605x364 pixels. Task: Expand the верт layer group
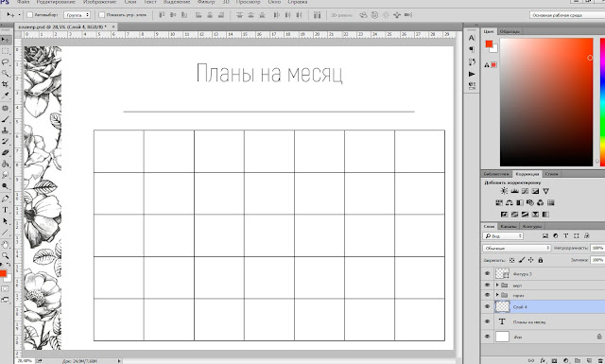click(x=497, y=285)
